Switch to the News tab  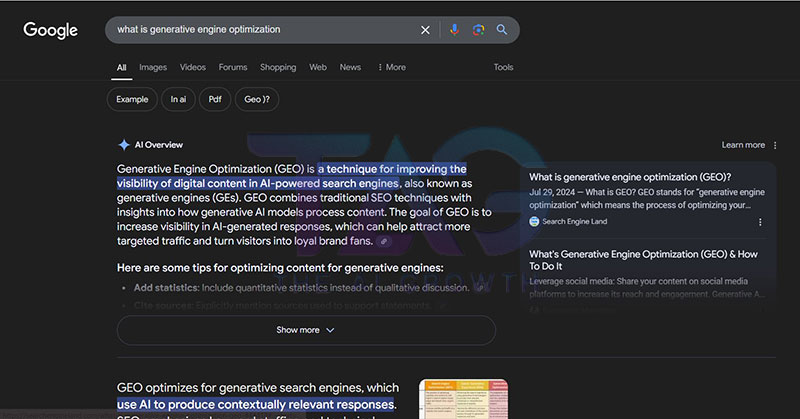click(x=350, y=67)
